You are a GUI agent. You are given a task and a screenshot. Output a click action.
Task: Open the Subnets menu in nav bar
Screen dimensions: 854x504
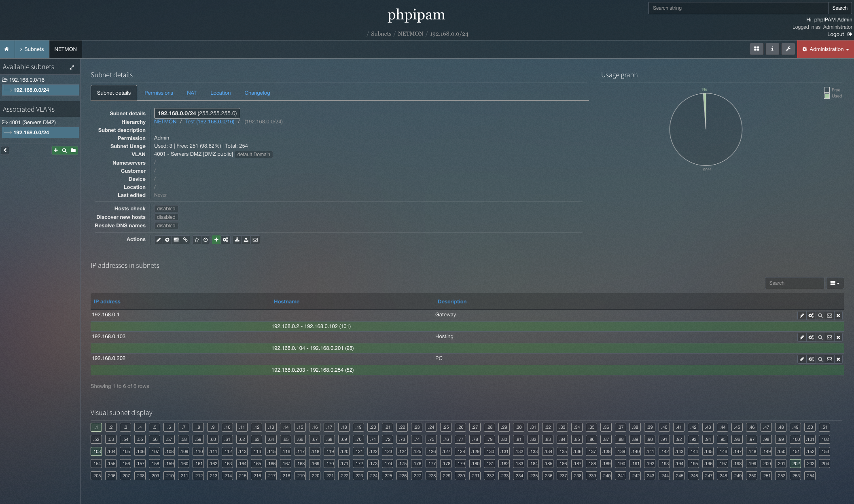click(32, 49)
